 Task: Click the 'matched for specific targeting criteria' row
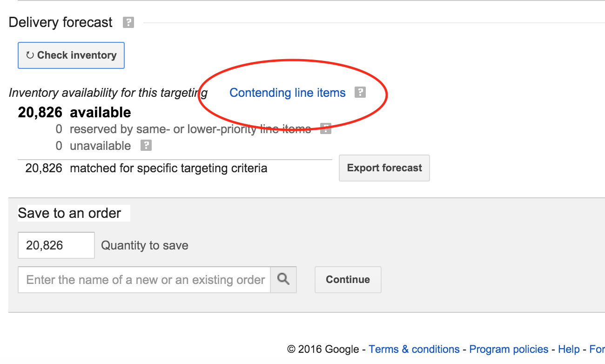point(168,168)
